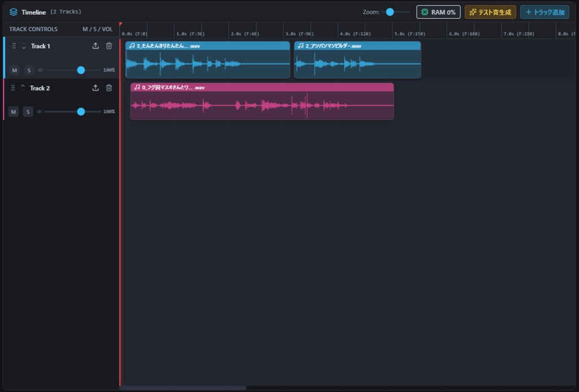This screenshot has height=392, width=579.
Task: Select the 3_たんたんきりたんたん wav clip
Action: pyautogui.click(x=208, y=59)
